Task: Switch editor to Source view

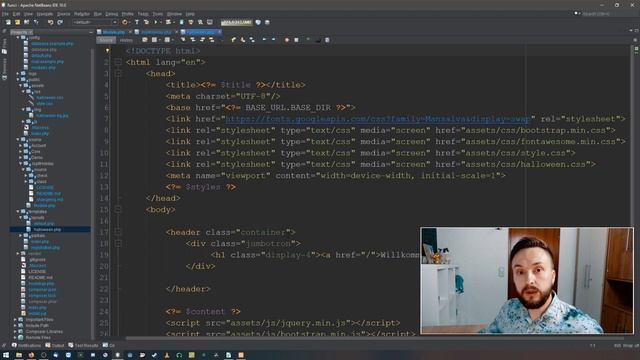Action: coord(106,40)
